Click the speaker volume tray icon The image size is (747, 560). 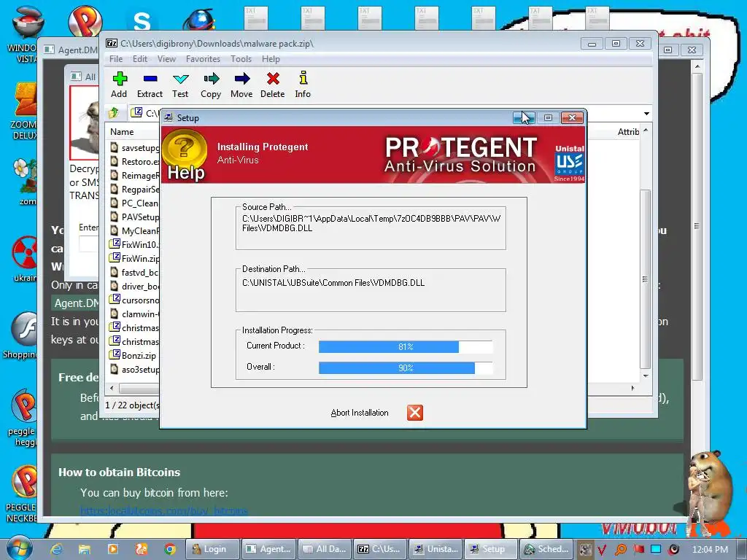[673, 550]
